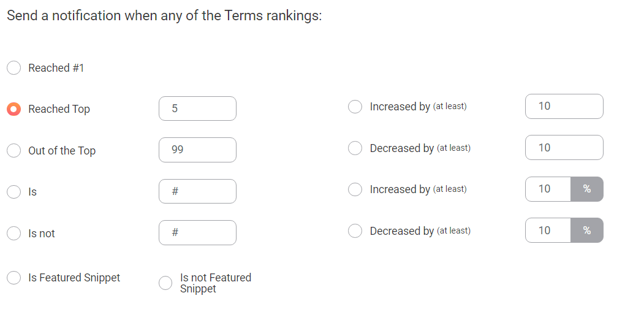Select the Reached #1 radio option
The width and height of the screenshot is (644, 328).
point(13,68)
